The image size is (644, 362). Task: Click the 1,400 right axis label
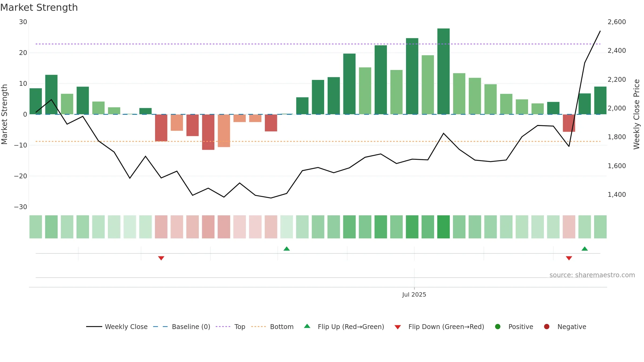pos(617,194)
